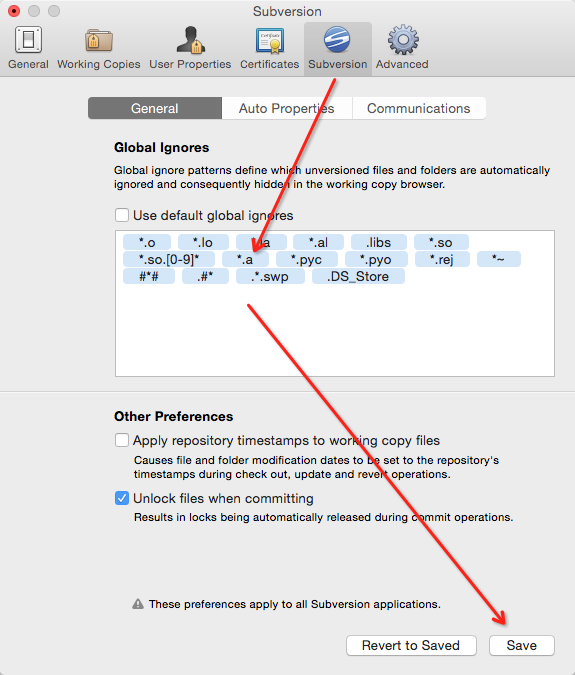Open the Certificates preferences pane
The image size is (575, 675).
(269, 48)
